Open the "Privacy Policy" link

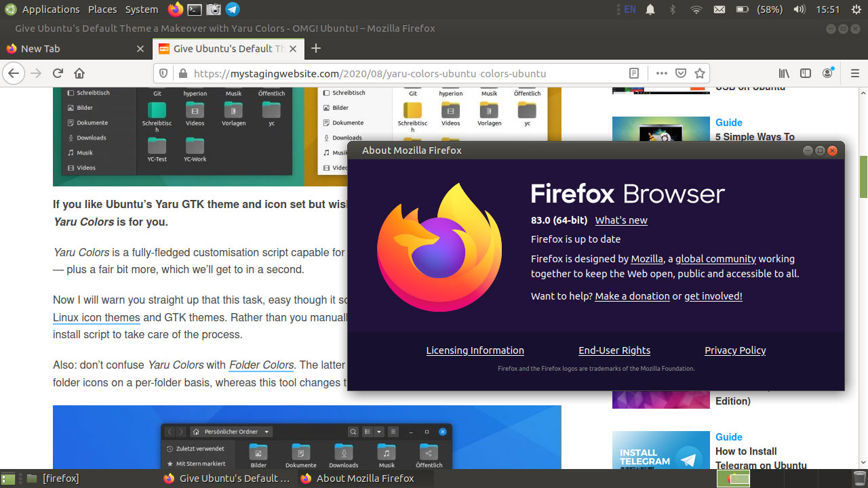coord(735,350)
